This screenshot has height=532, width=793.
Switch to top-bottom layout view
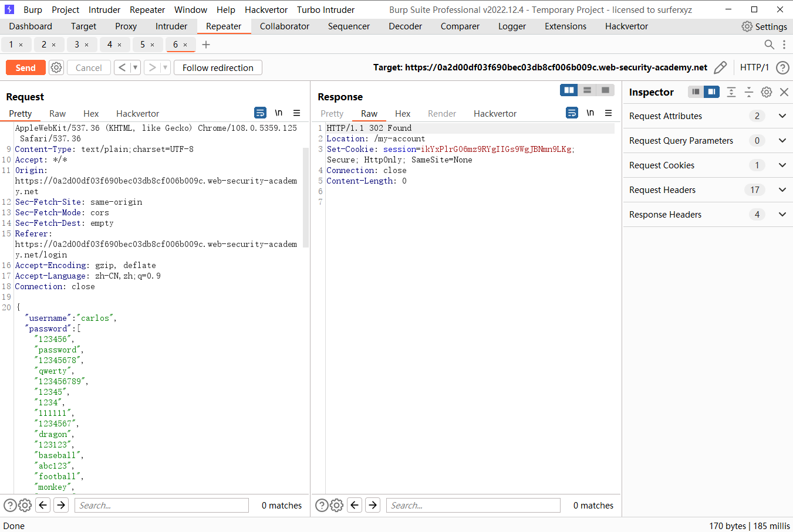[x=587, y=90]
